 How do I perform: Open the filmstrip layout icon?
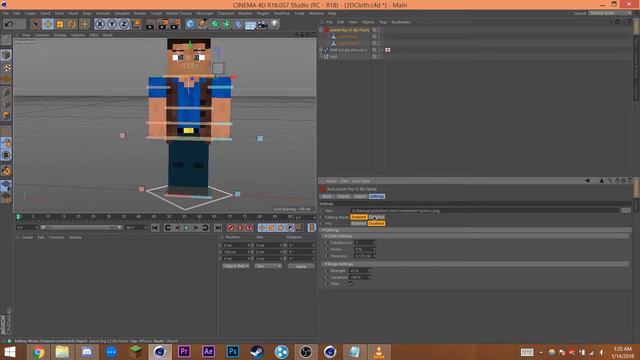point(311,227)
